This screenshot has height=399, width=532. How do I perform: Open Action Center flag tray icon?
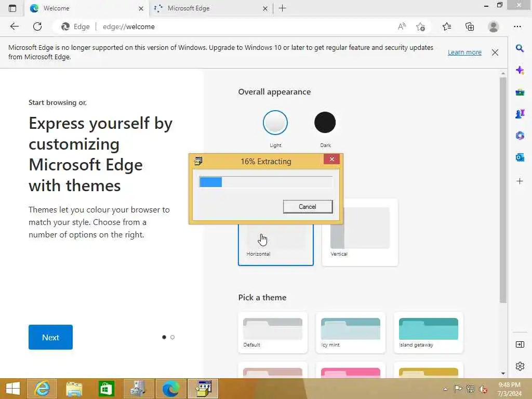tap(458, 389)
